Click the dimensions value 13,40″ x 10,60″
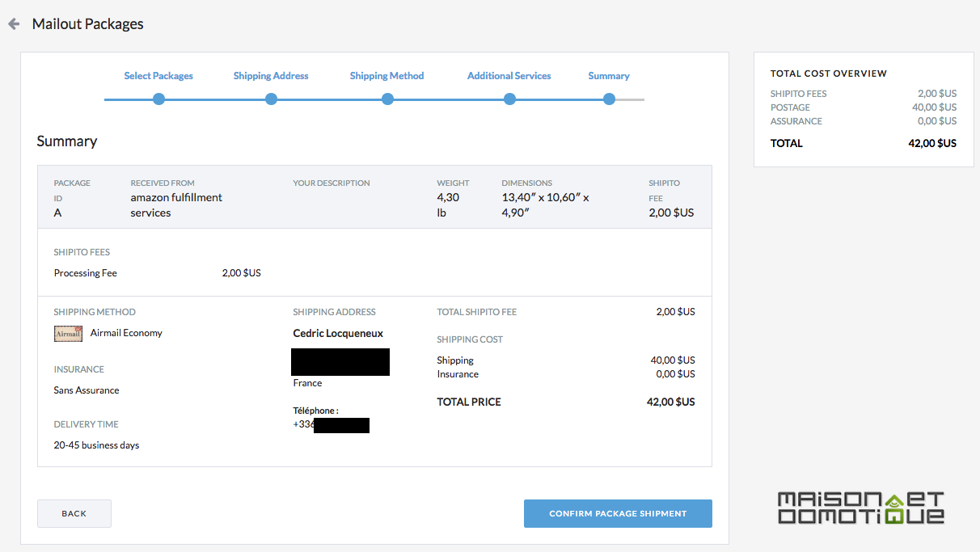Image resolution: width=980 pixels, height=552 pixels. pos(546,205)
